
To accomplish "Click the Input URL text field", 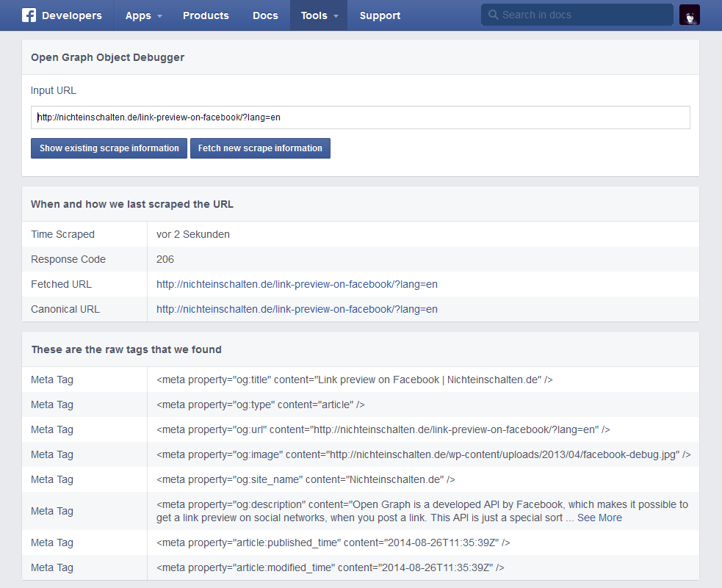I will pyautogui.click(x=360, y=117).
